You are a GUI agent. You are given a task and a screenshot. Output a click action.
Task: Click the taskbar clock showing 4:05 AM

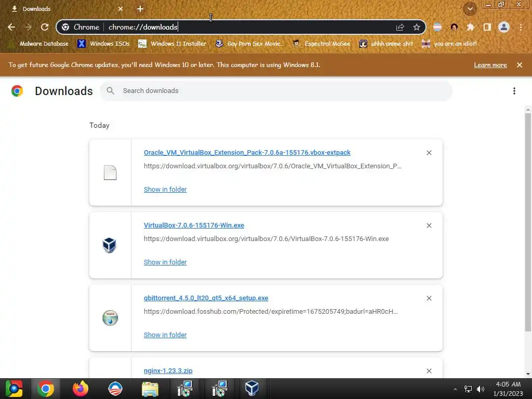(x=508, y=389)
